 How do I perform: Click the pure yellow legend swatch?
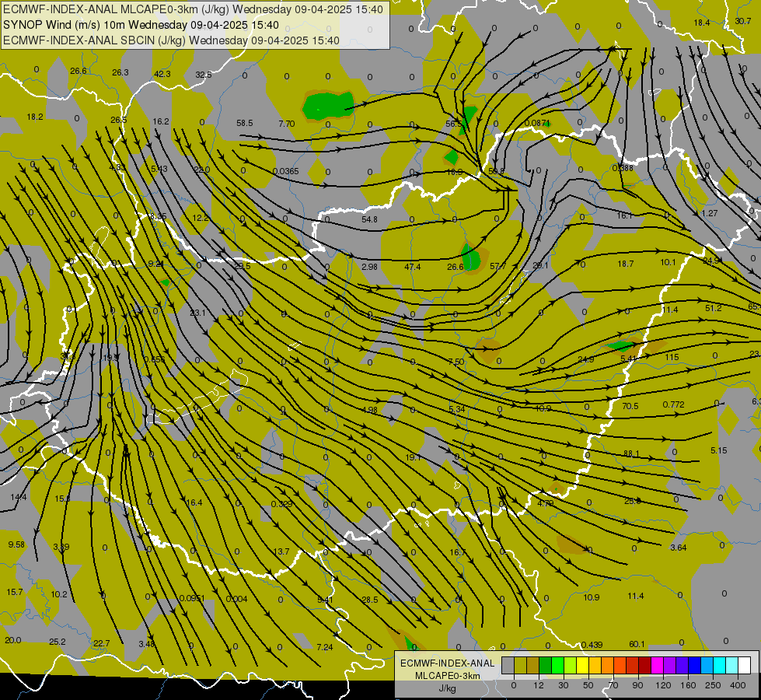[582, 665]
